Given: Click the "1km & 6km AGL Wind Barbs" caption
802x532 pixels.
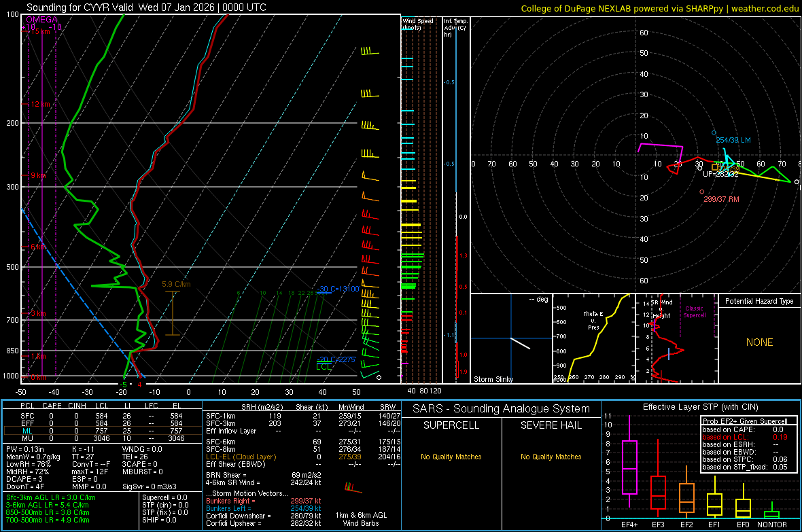Looking at the screenshot, I should pyautogui.click(x=361, y=519).
